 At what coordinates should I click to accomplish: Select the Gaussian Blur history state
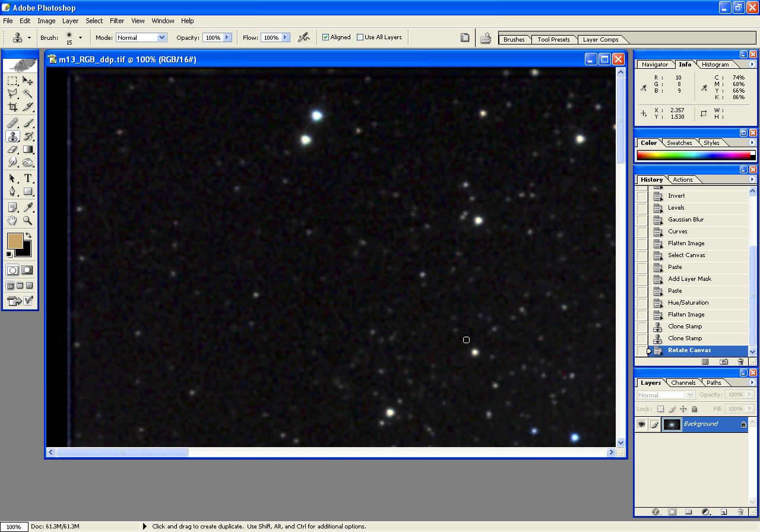685,220
